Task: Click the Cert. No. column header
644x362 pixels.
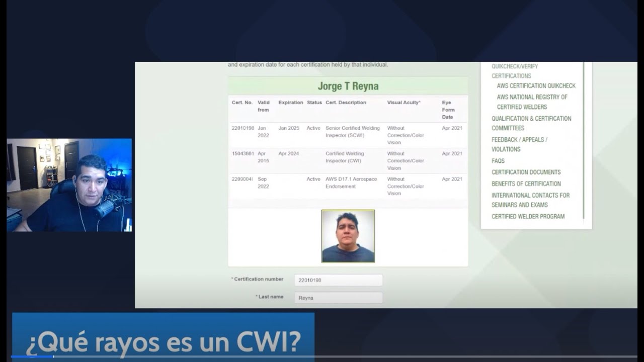Action: [x=242, y=103]
